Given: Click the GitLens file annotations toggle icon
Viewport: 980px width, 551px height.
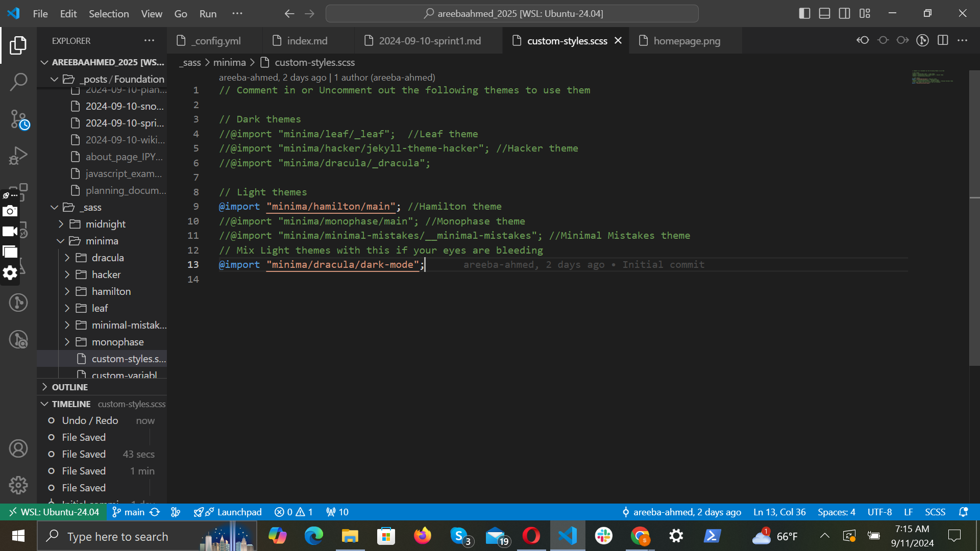Looking at the screenshot, I should pyautogui.click(x=922, y=40).
